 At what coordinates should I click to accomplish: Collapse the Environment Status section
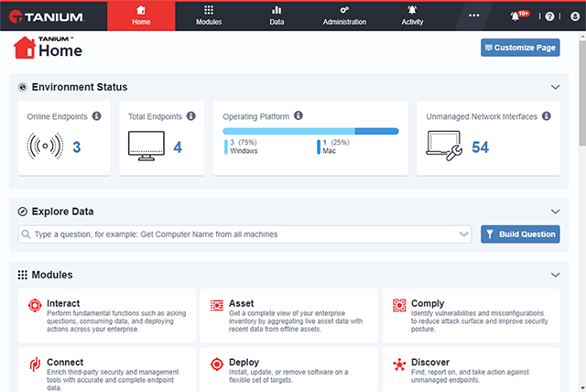pos(555,87)
